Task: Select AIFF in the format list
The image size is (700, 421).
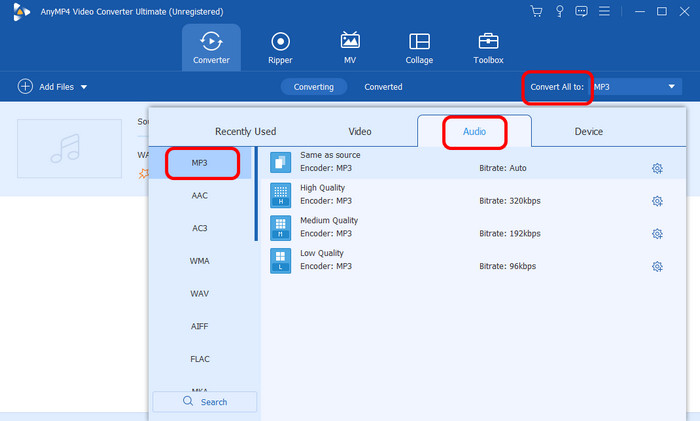Action: click(200, 326)
